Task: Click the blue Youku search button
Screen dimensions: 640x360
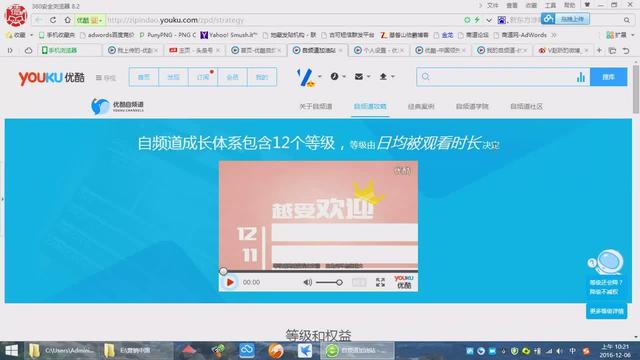Action: tap(608, 77)
